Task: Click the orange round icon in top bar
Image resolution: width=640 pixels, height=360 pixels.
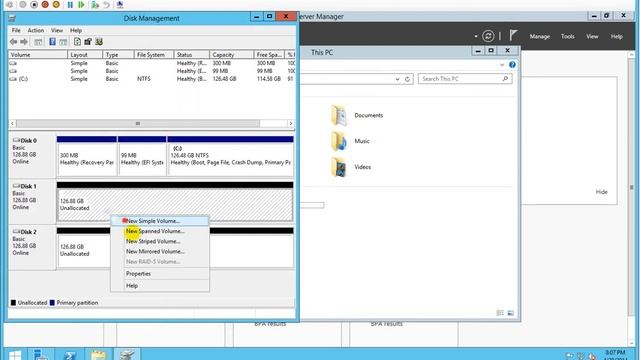Action: (x=56, y=5)
